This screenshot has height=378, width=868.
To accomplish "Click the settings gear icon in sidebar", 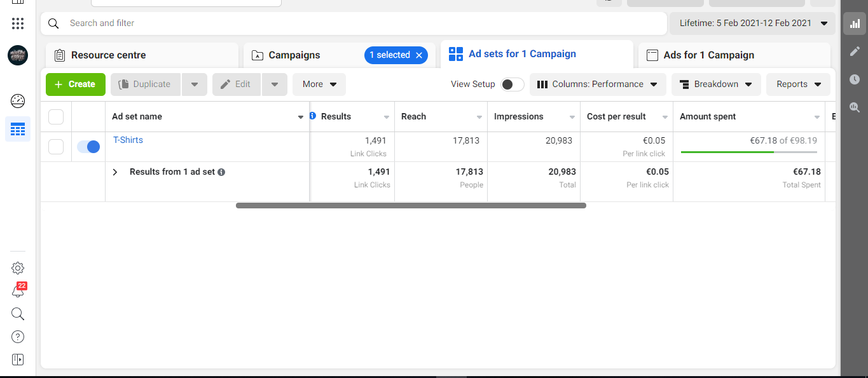I will point(18,268).
